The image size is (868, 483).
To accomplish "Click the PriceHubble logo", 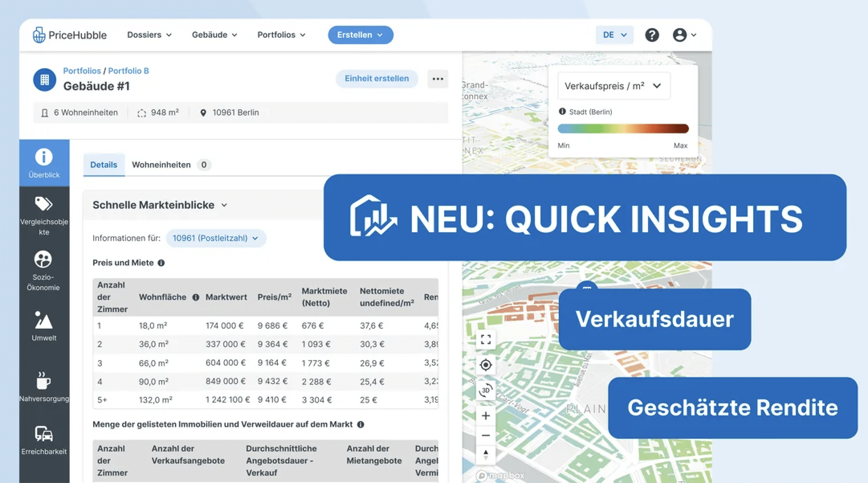I will pyautogui.click(x=69, y=35).
